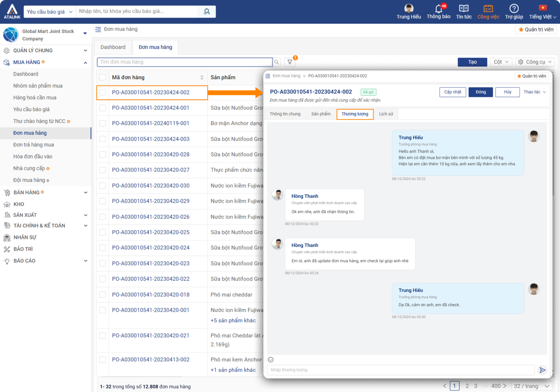Click emoji smiley icon above negotiation input
The width and height of the screenshot is (560, 392).
[x=271, y=360]
